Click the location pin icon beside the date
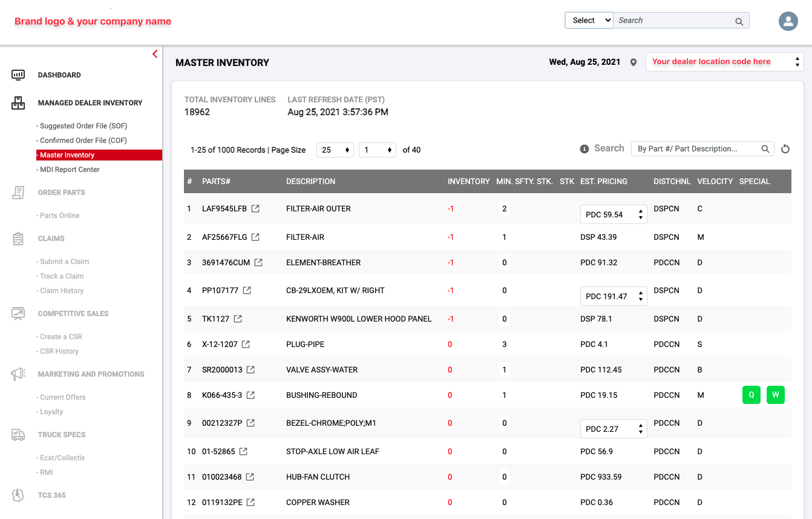The image size is (812, 519). pyautogui.click(x=634, y=62)
